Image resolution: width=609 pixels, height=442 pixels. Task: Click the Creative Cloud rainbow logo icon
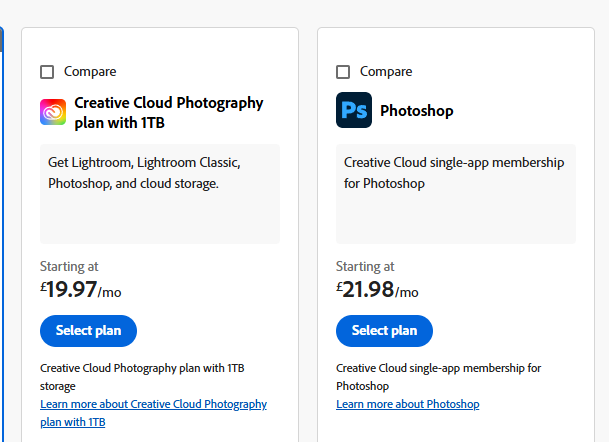(53, 112)
